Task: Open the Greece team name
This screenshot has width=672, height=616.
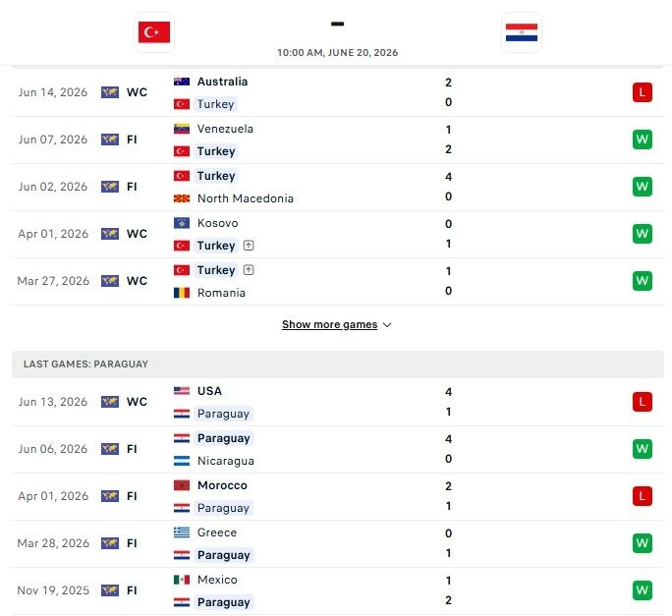Action: tap(217, 532)
